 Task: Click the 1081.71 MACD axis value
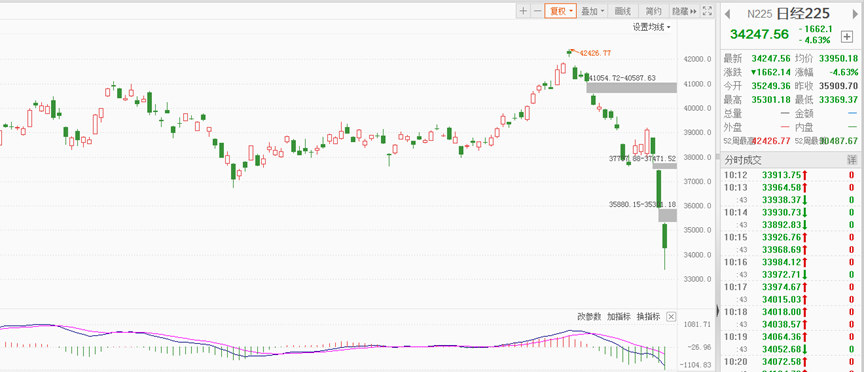click(x=697, y=324)
